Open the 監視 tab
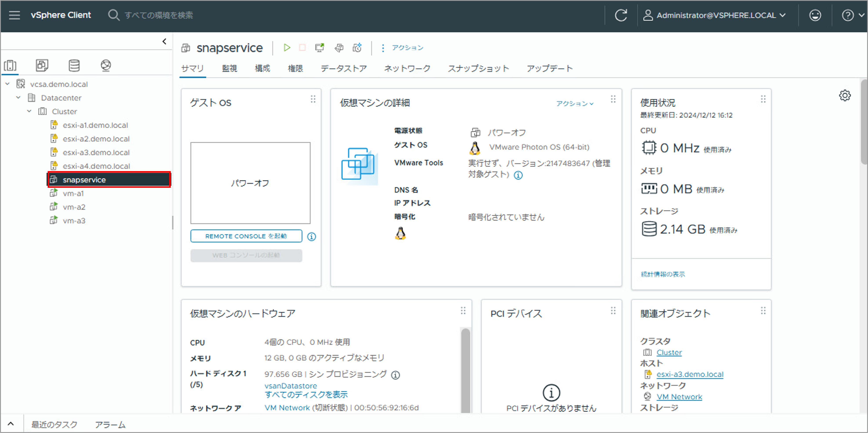This screenshot has height=433, width=868. (x=229, y=68)
